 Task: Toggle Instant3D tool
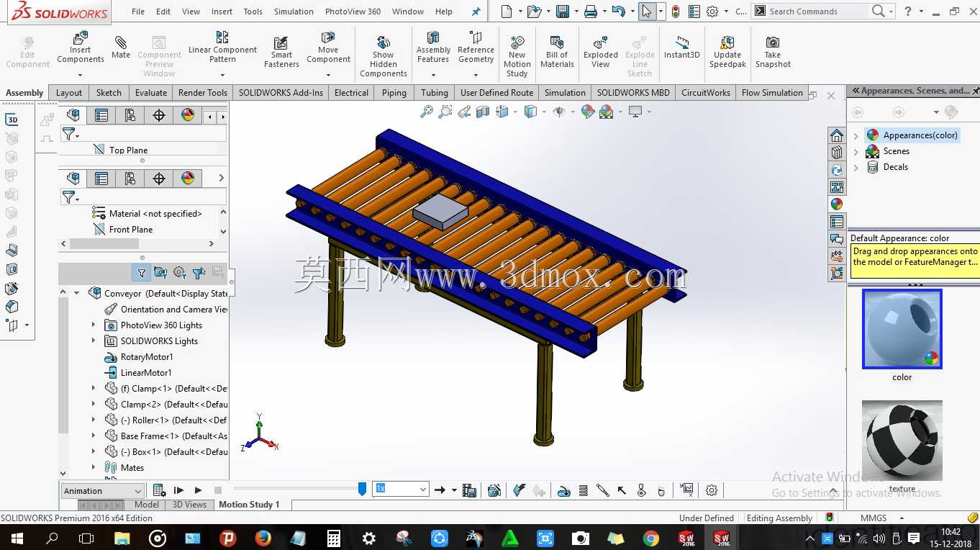682,48
